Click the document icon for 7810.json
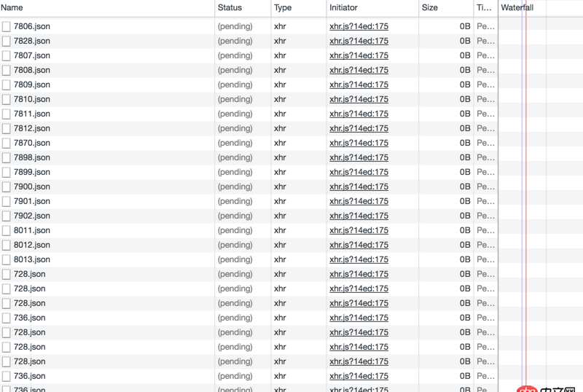 click(7, 99)
